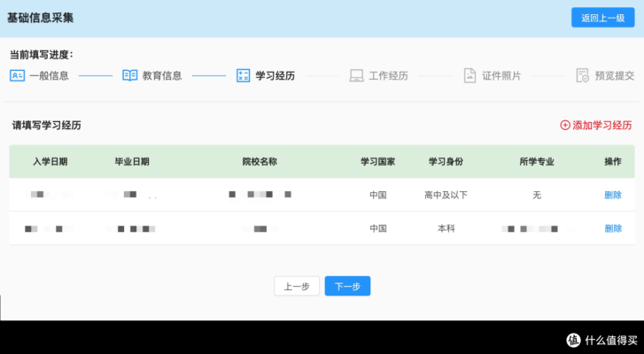644x354 pixels.
Task: Switch to 证件照片 step label
Action: coord(501,75)
